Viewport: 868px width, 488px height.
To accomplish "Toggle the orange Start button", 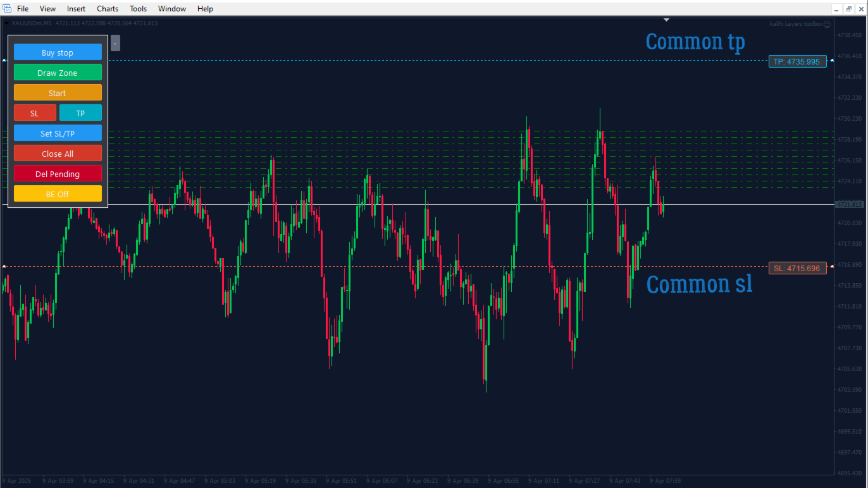I will (x=58, y=93).
